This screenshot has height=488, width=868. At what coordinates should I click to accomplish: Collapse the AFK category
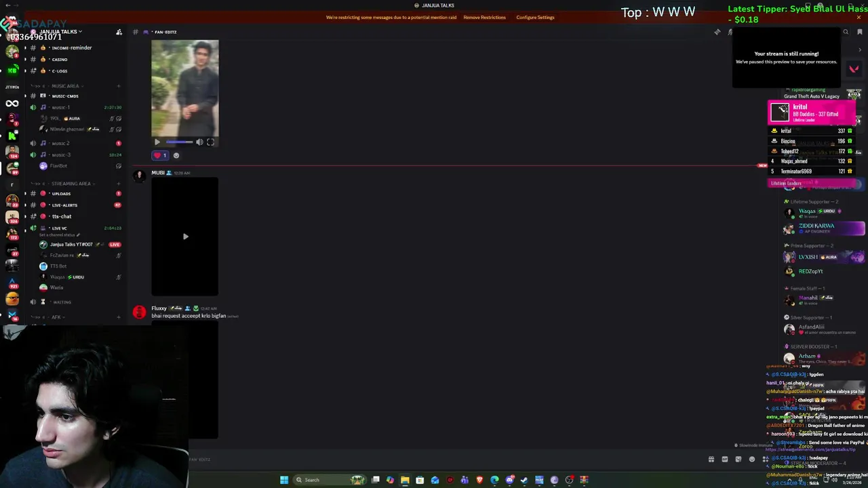coord(56,317)
